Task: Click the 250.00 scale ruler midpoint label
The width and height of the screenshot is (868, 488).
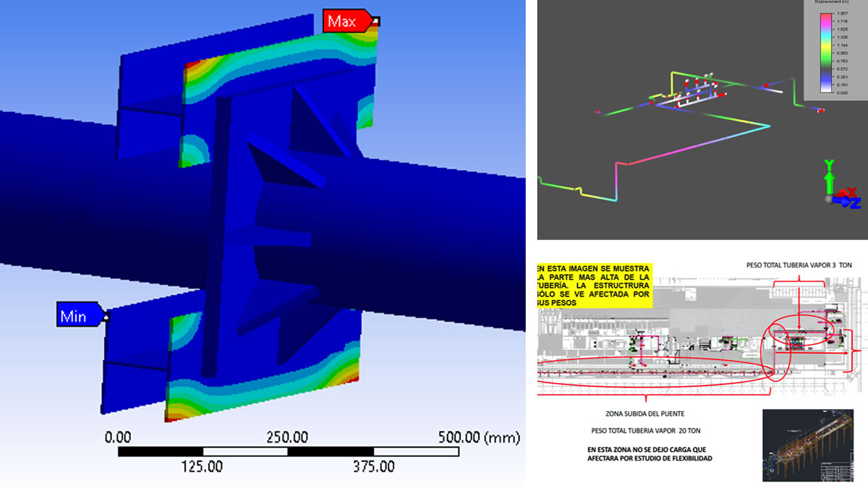Action: click(288, 438)
